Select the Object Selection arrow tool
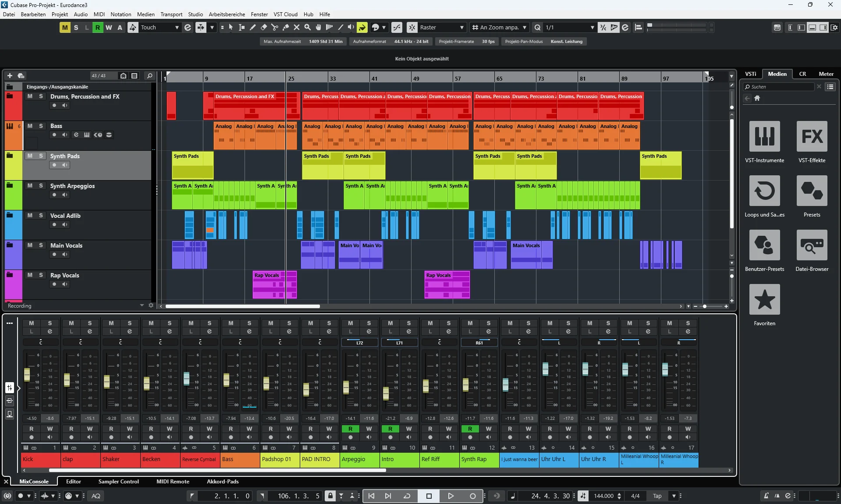 click(231, 27)
